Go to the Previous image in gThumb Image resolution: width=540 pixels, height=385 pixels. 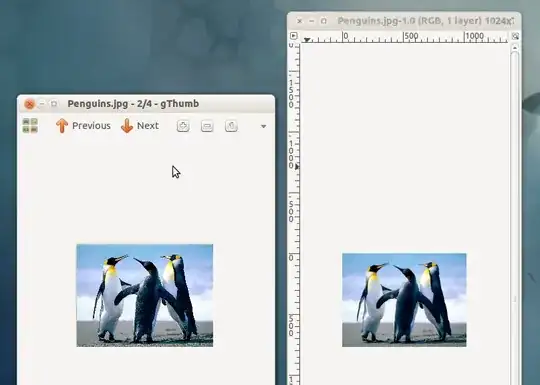[x=83, y=126]
